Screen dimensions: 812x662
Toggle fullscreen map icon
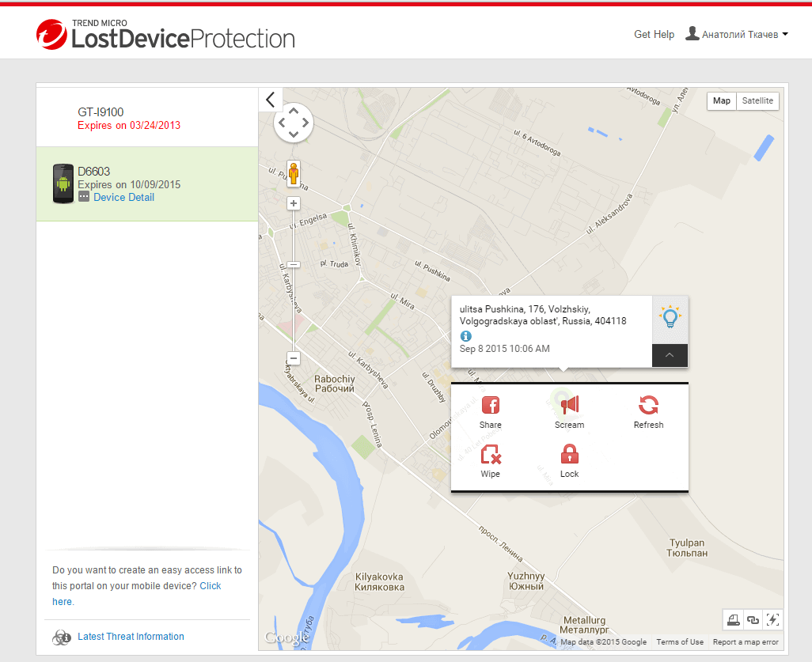click(772, 619)
